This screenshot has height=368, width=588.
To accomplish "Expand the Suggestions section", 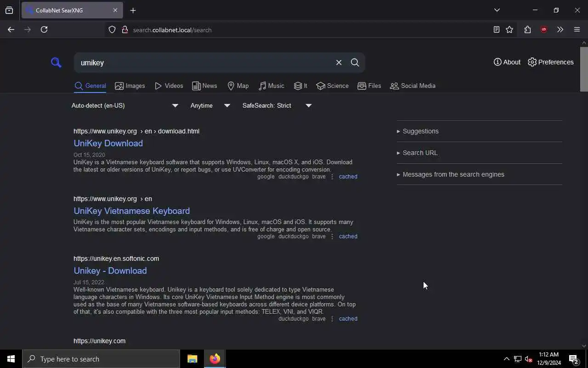I will [479, 131].
